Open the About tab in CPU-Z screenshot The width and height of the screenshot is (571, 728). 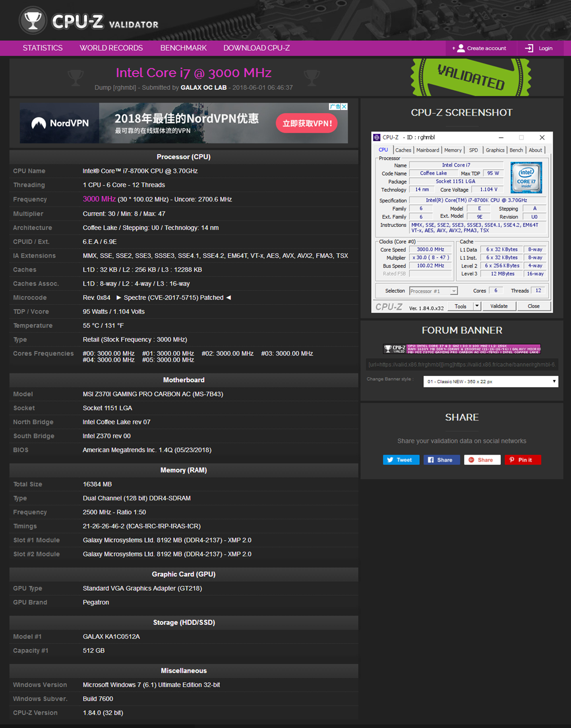click(x=535, y=150)
